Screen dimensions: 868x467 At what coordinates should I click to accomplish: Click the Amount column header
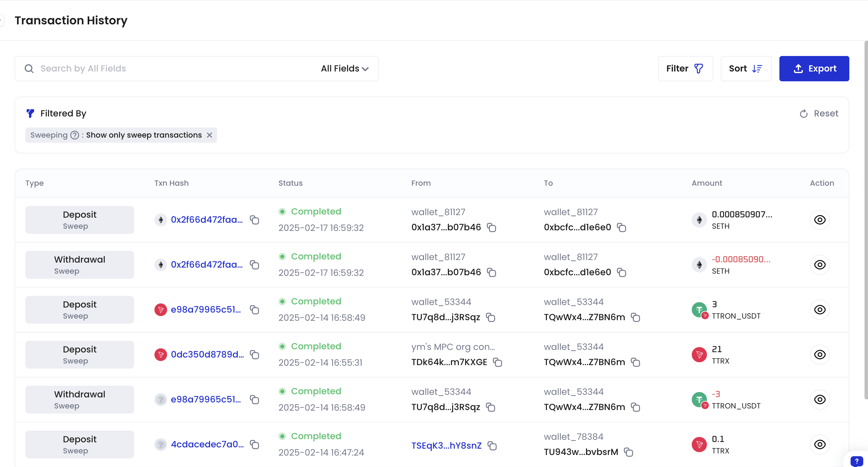(707, 183)
